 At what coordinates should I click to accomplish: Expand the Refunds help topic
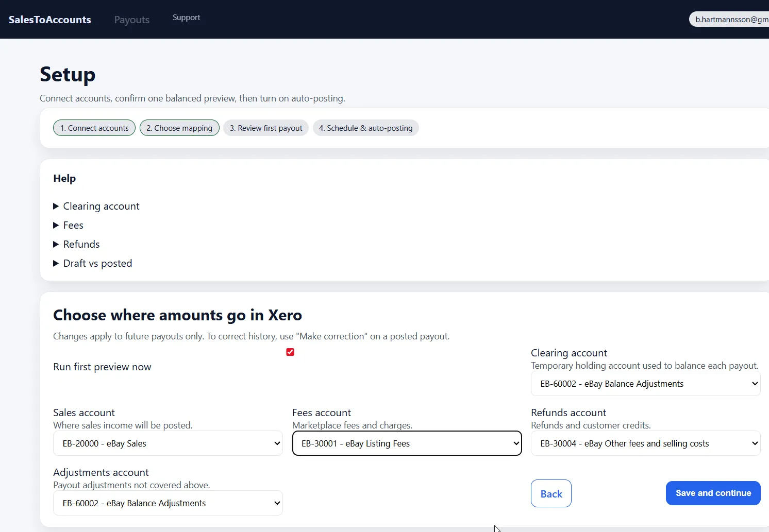(x=81, y=244)
